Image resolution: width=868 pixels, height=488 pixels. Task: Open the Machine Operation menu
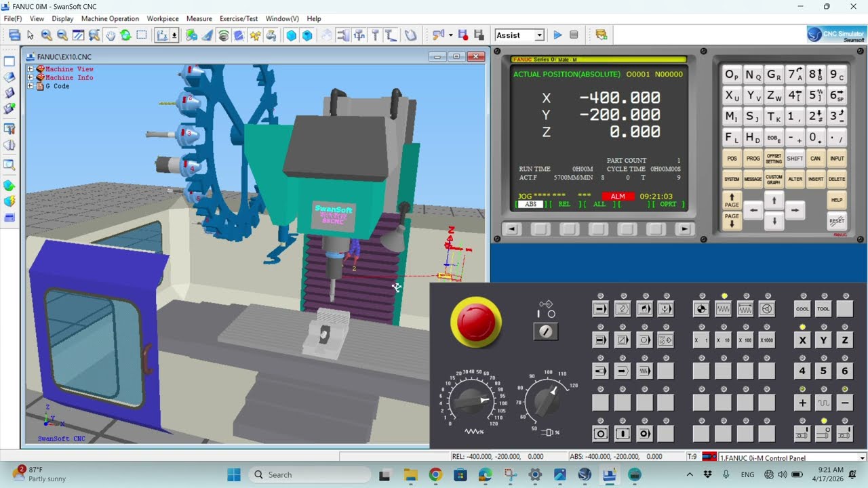tap(110, 18)
